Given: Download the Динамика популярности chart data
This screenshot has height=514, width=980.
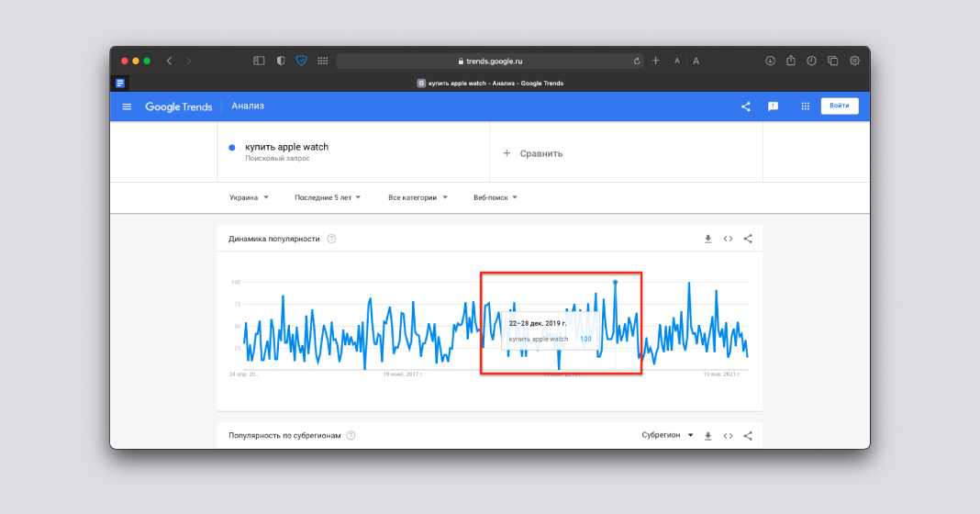Looking at the screenshot, I should (707, 239).
